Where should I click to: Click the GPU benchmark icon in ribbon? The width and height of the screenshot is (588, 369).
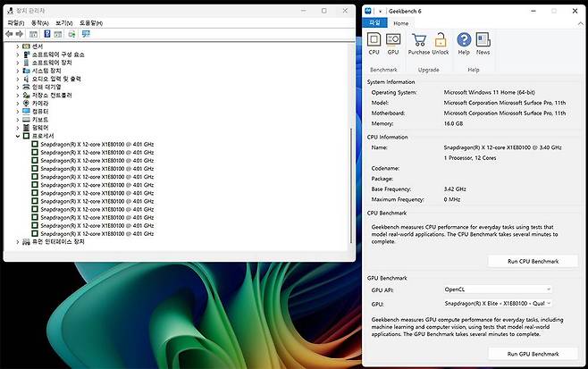pos(393,41)
